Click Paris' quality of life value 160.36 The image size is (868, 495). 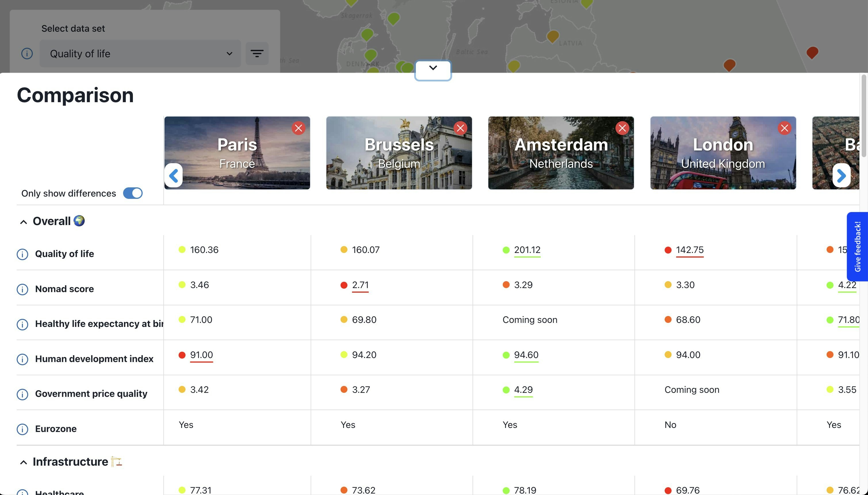(204, 250)
